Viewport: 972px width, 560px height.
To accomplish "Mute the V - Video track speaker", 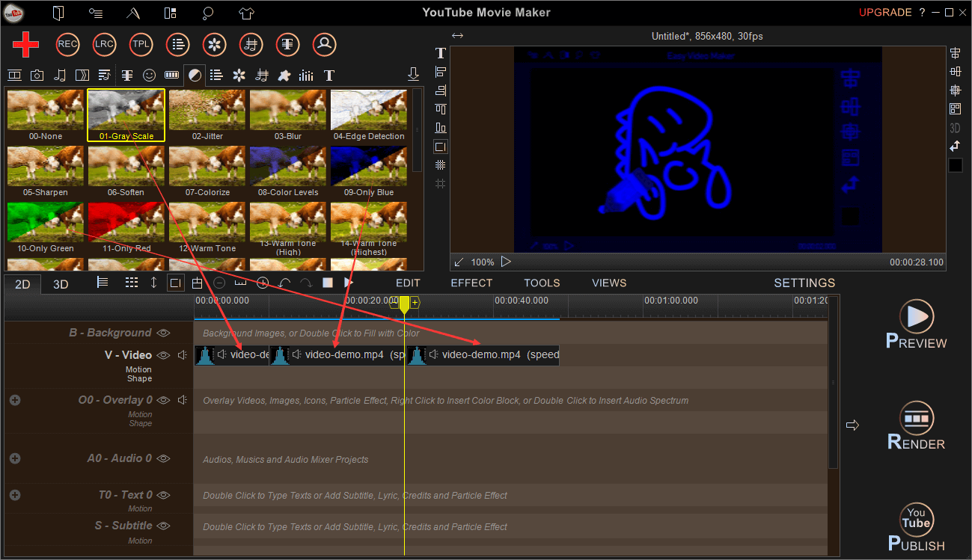I will point(182,355).
